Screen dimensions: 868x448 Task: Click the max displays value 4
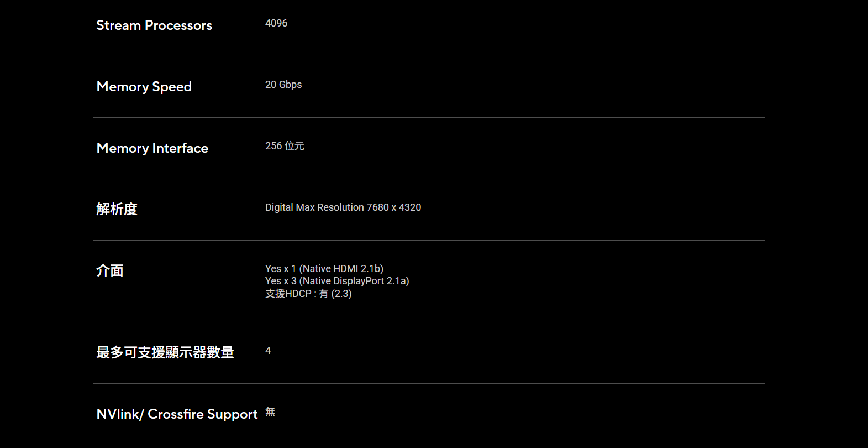pyautogui.click(x=268, y=351)
